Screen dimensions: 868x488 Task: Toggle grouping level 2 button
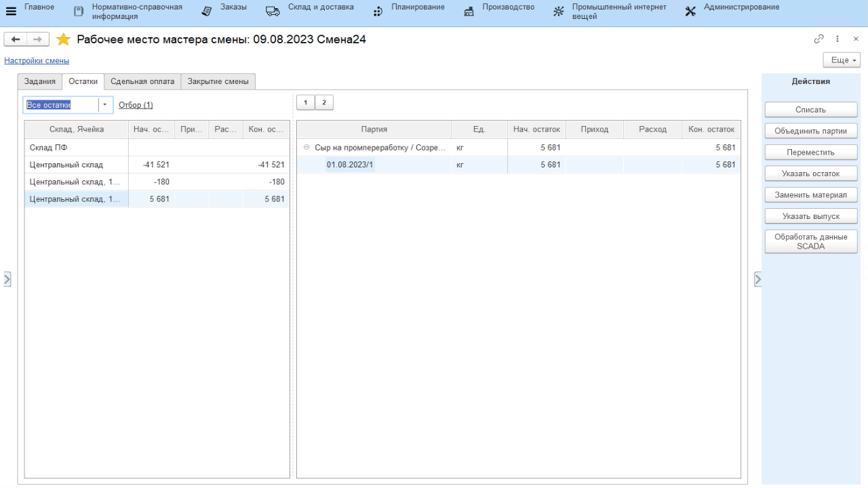[324, 102]
